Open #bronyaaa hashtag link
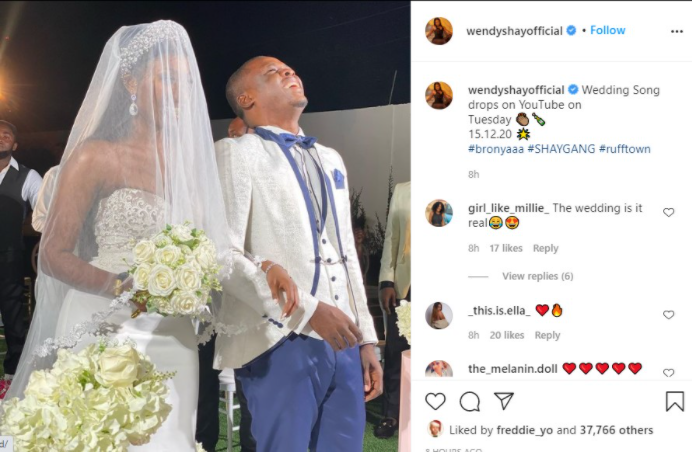The width and height of the screenshot is (692, 454). [496, 149]
